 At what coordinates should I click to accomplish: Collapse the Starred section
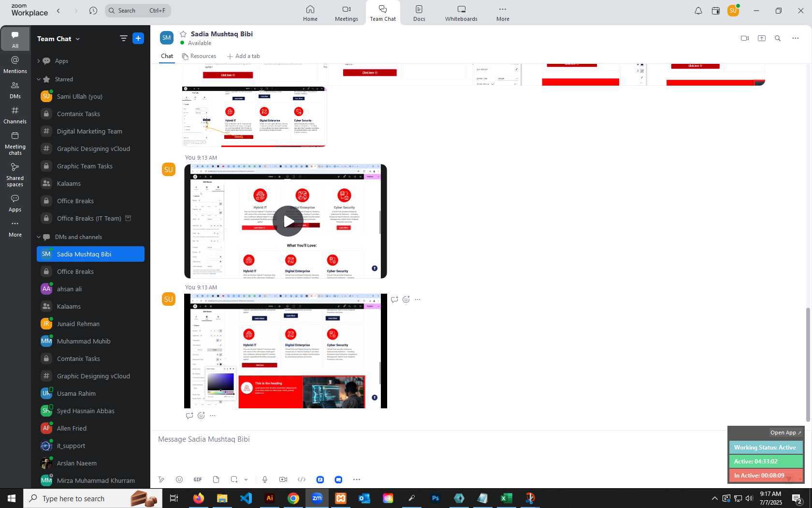[x=38, y=79]
